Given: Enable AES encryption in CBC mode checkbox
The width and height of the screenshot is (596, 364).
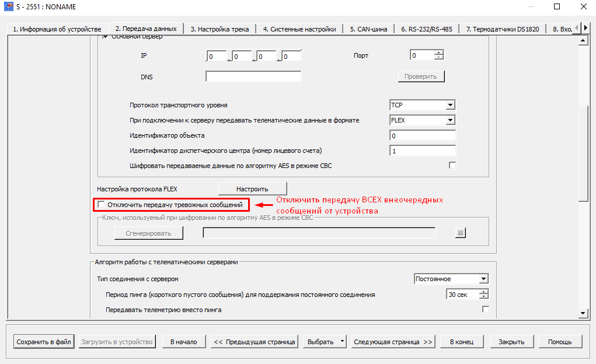Looking at the screenshot, I should [452, 166].
